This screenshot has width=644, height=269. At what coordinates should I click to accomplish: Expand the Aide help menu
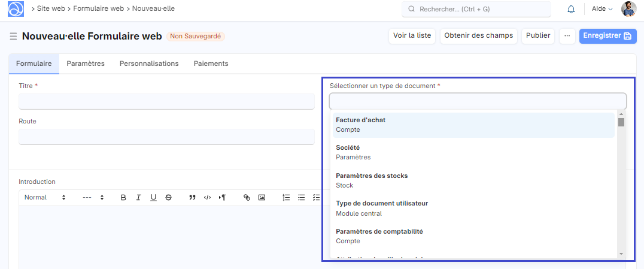pyautogui.click(x=602, y=8)
